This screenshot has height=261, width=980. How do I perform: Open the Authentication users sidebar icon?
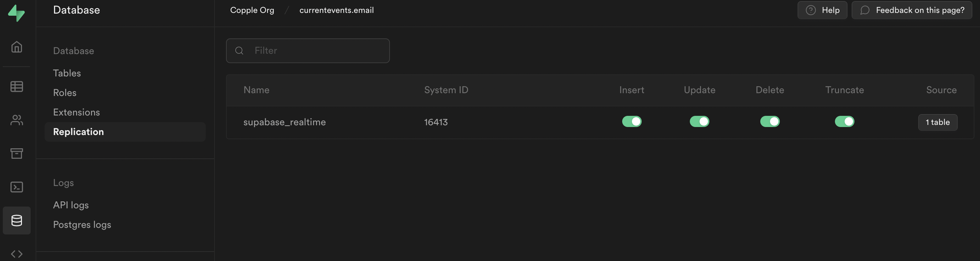[x=17, y=120]
